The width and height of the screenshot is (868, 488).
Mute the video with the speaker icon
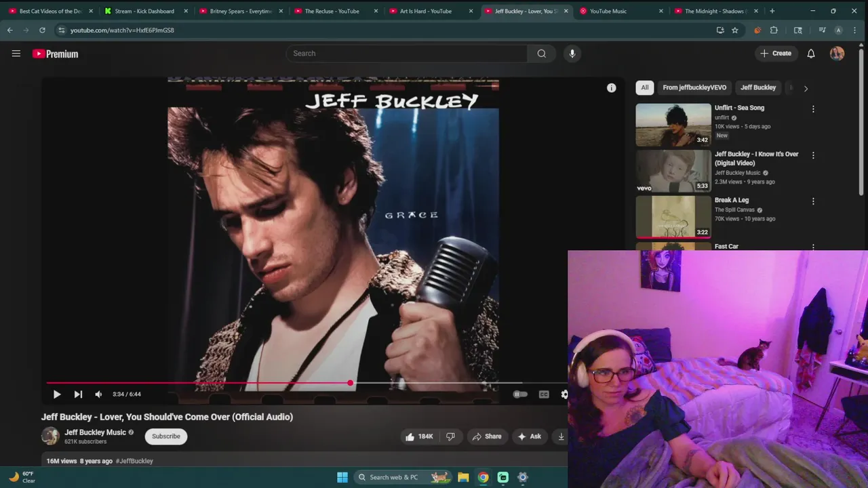coord(98,394)
